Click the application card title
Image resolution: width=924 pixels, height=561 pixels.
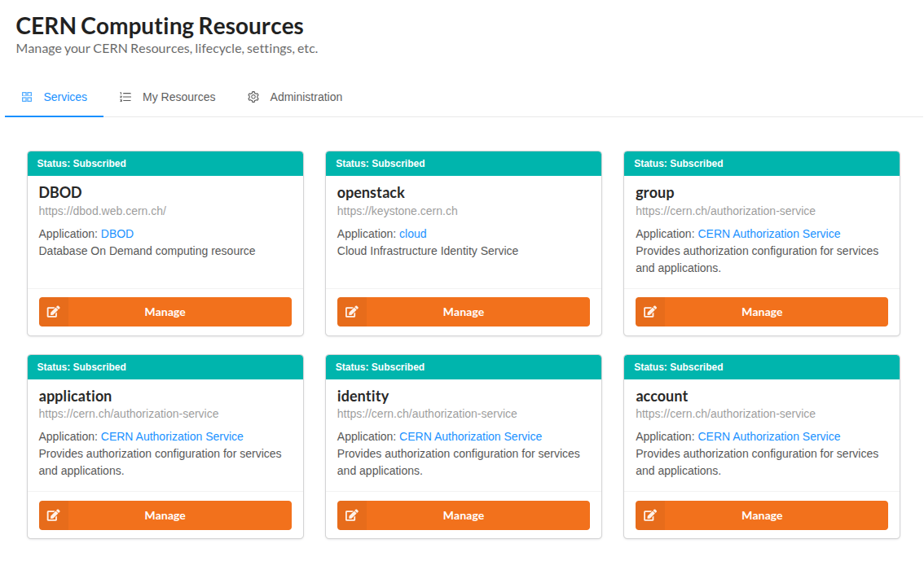(x=76, y=397)
